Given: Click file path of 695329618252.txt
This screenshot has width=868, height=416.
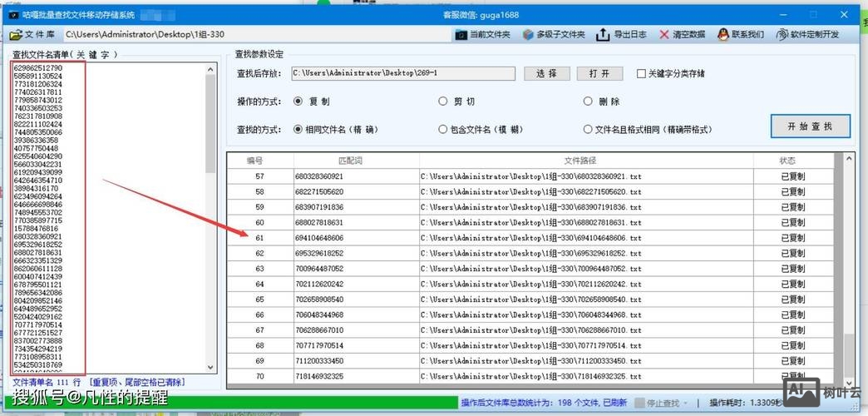Looking at the screenshot, I should [x=531, y=253].
